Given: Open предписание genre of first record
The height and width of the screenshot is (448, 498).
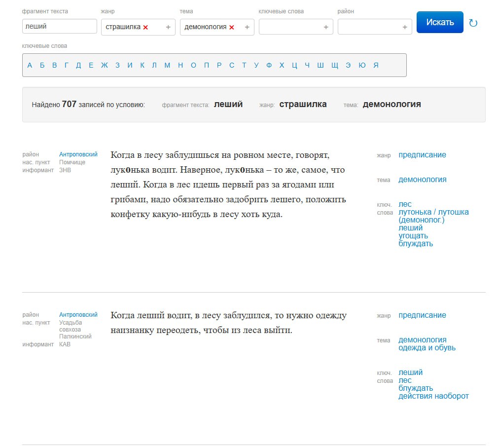Looking at the screenshot, I should click(x=422, y=155).
